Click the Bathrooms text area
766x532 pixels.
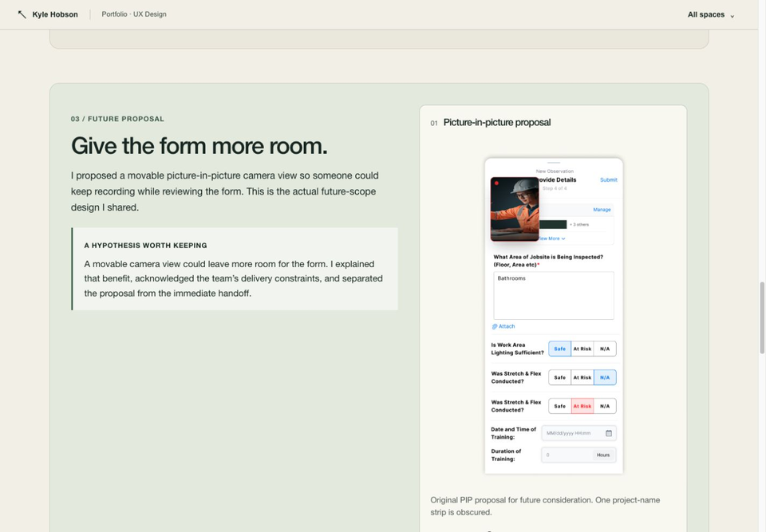click(554, 296)
